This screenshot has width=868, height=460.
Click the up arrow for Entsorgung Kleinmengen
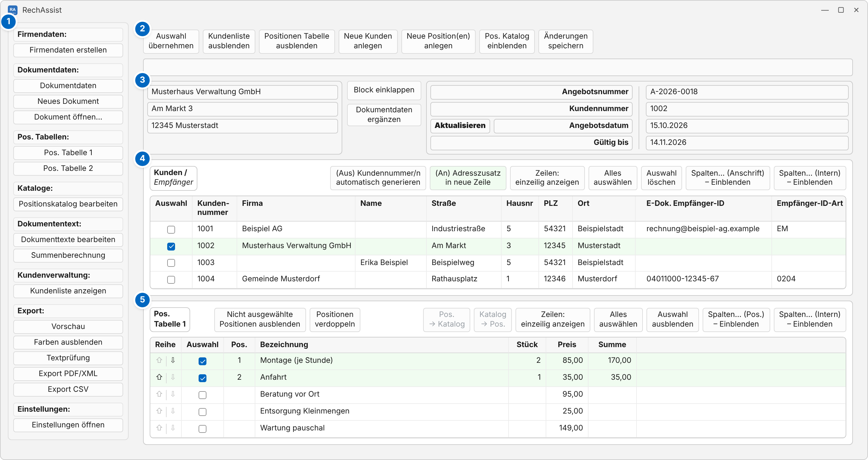(x=159, y=411)
